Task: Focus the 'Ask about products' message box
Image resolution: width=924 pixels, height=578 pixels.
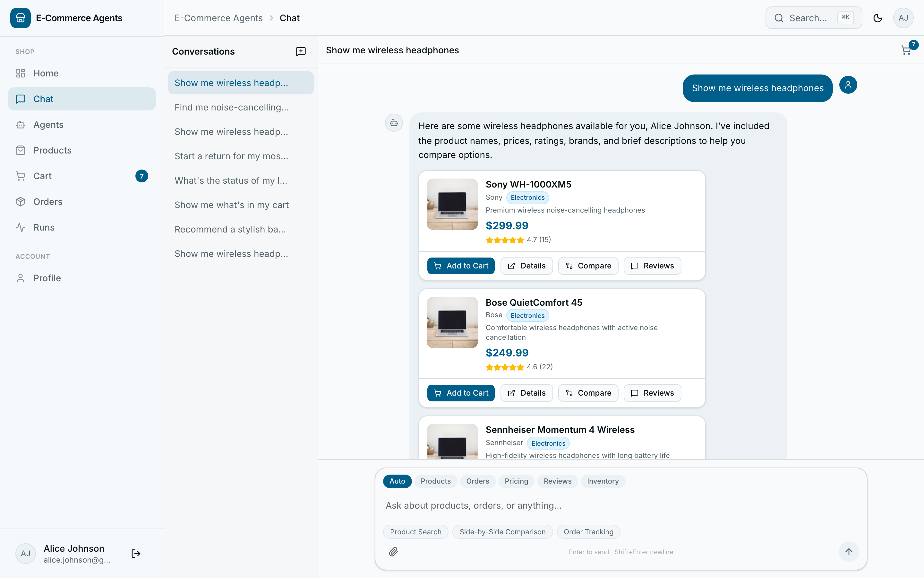Action: pyautogui.click(x=621, y=505)
